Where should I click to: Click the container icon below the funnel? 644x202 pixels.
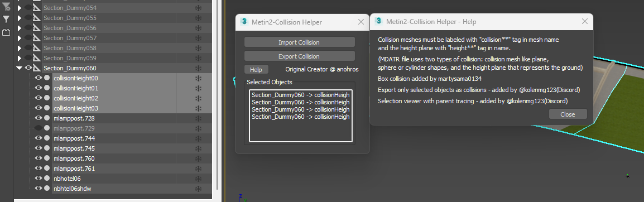coord(6,32)
